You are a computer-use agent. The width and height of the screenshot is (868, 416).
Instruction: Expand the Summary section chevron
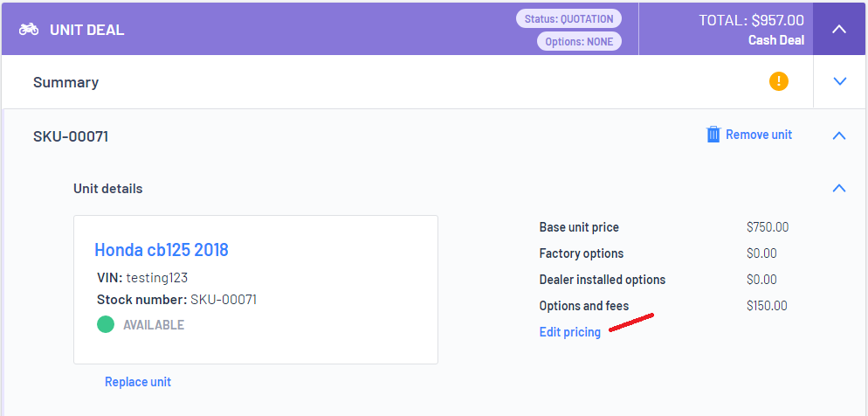point(840,81)
